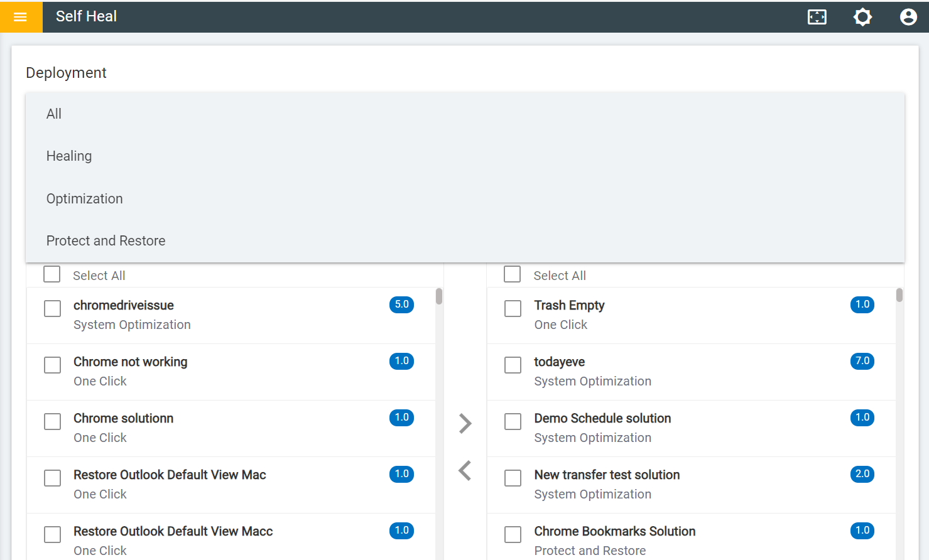Click the left list scrollbar thumb
This screenshot has width=929, height=560.
pos(439,296)
